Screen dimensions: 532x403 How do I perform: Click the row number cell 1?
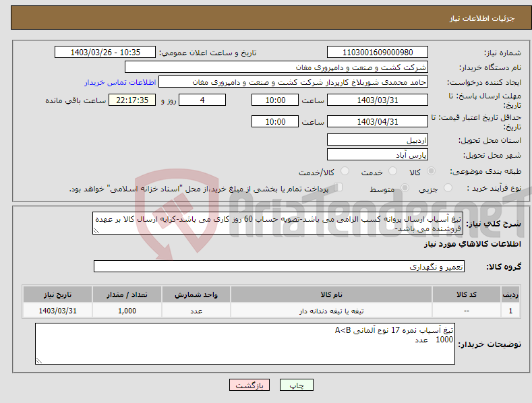[x=510, y=311]
